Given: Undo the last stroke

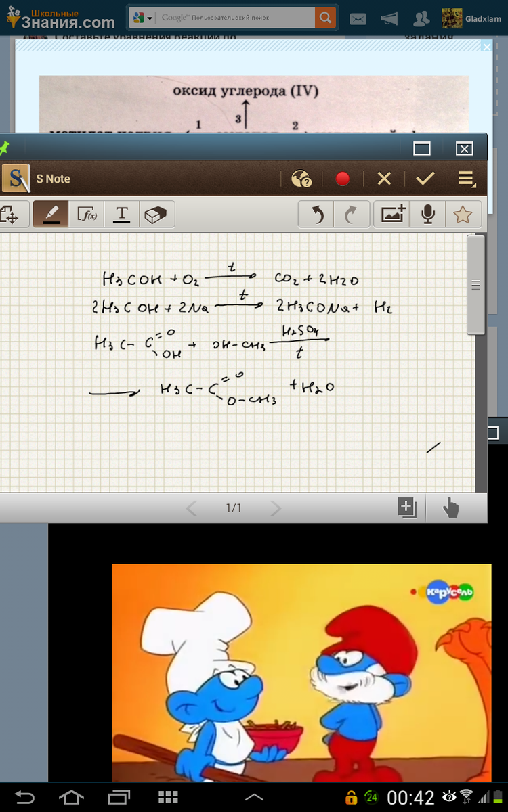Looking at the screenshot, I should 316,215.
